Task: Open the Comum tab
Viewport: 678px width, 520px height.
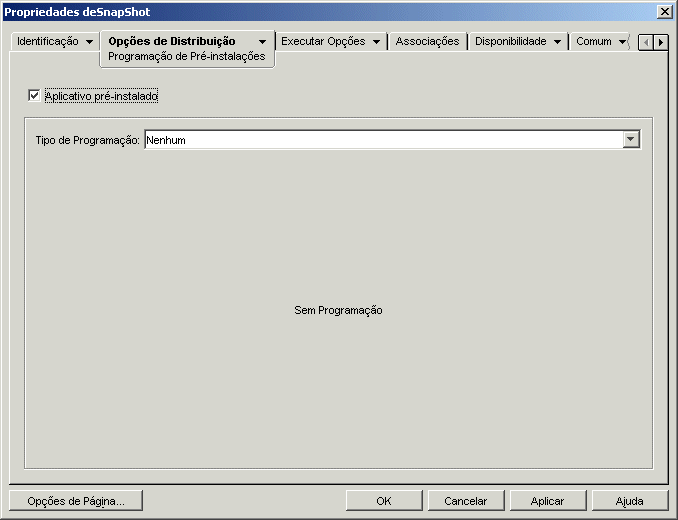Action: pos(594,41)
